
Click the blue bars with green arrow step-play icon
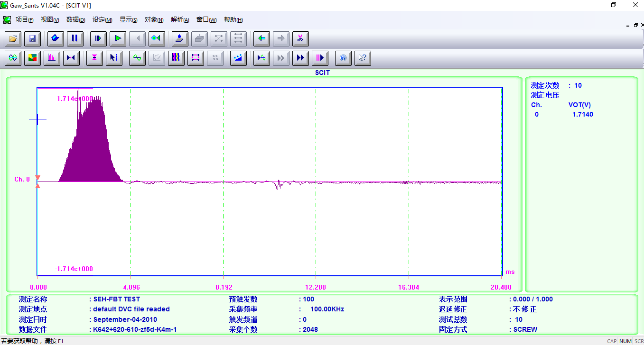pos(98,38)
